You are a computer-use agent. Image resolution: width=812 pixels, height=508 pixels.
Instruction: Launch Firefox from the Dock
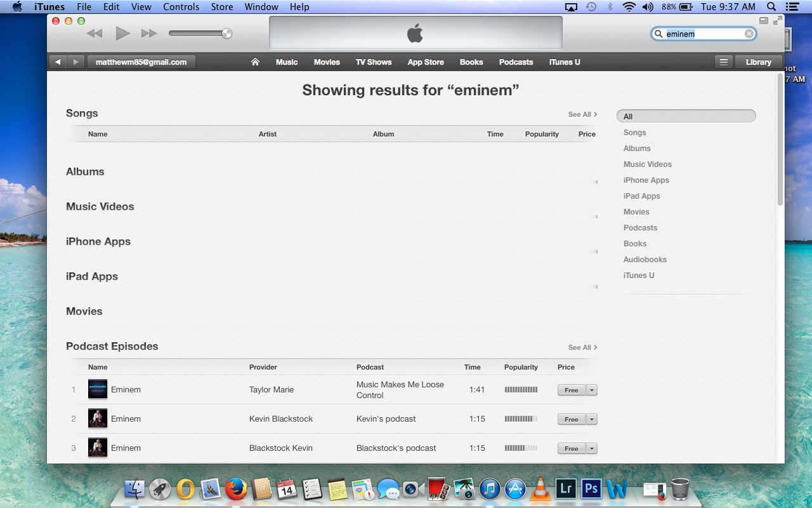236,488
